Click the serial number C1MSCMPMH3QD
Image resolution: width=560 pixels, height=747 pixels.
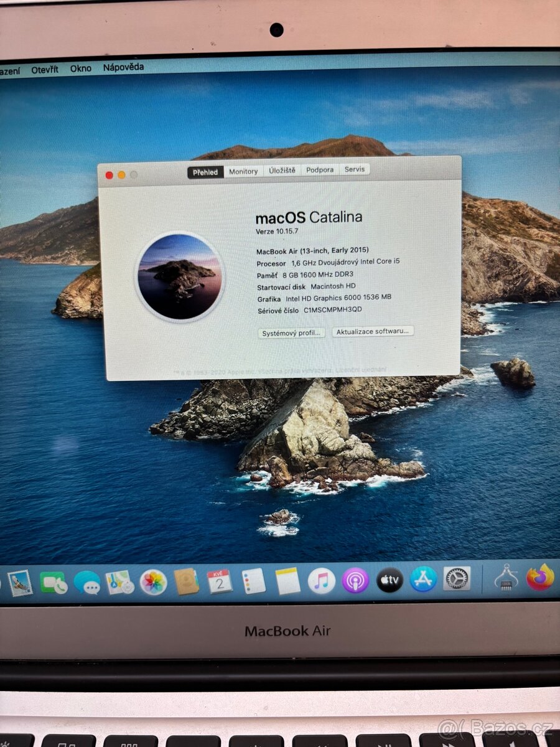[333, 309]
